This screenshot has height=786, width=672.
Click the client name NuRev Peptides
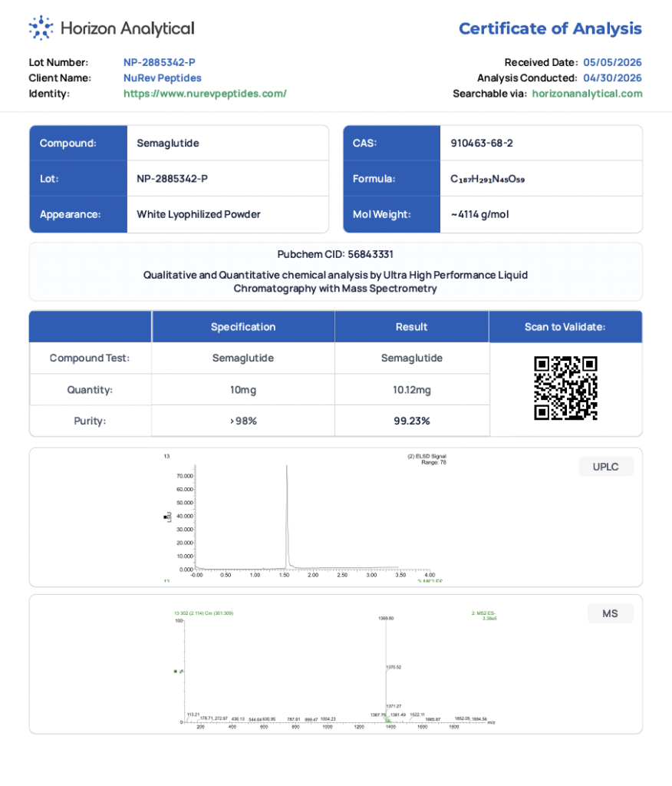pyautogui.click(x=163, y=78)
